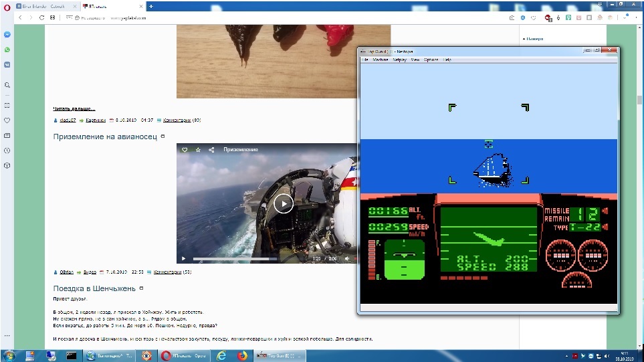
Task: Open 'Поездка в Шенчьжень' post title
Action: point(94,288)
